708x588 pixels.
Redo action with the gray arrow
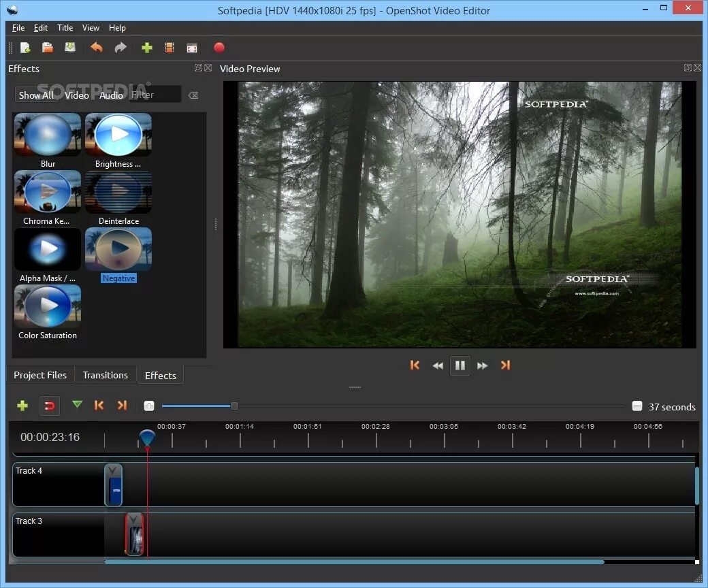tap(120, 48)
